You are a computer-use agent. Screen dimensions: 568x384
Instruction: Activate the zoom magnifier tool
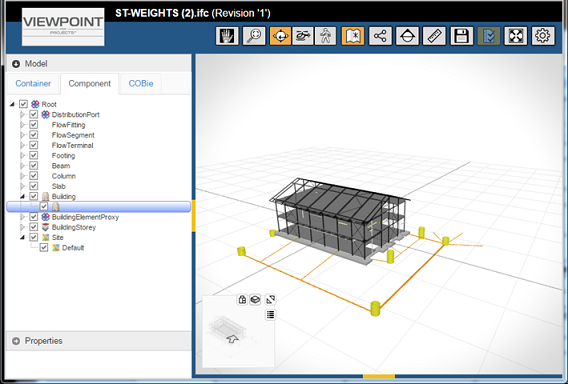(x=254, y=36)
